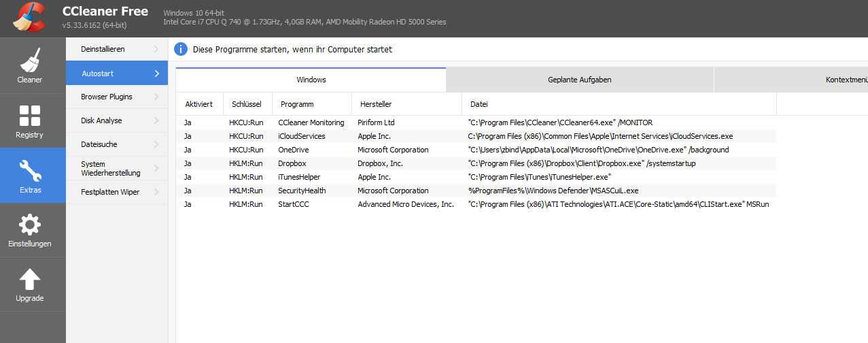
Task: Click the Upgrade arrow icon
Action: [x=30, y=279]
